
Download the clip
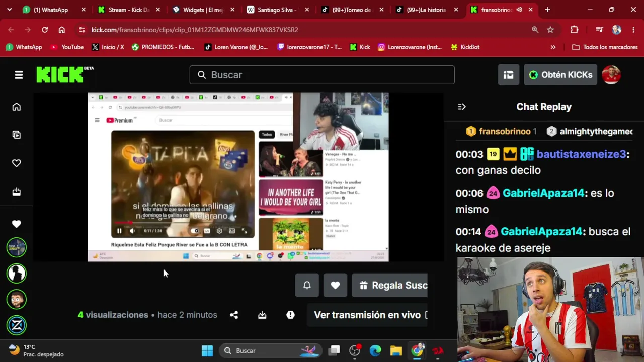click(262, 315)
